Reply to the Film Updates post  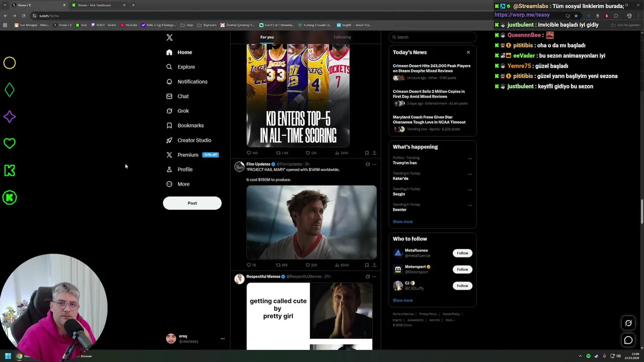(251, 265)
